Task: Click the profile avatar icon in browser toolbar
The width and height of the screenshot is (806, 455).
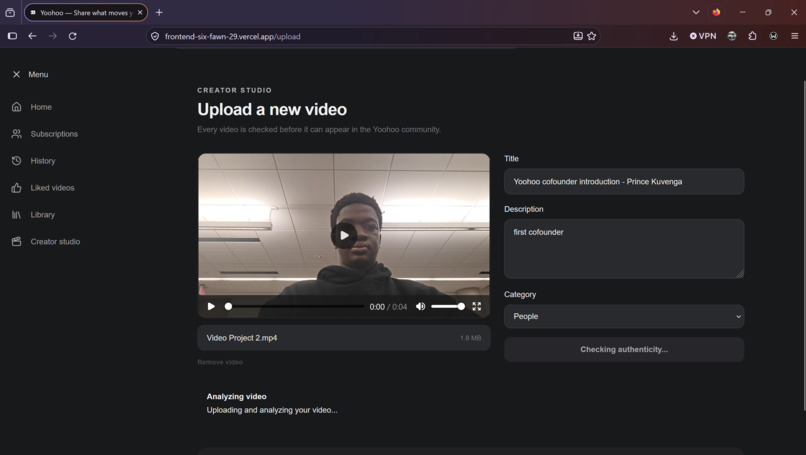Action: 773,36
